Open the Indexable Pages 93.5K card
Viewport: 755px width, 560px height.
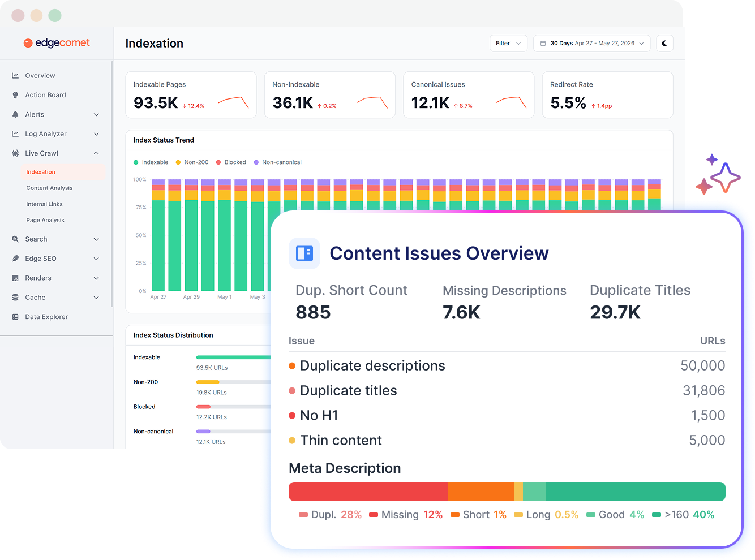(191, 94)
